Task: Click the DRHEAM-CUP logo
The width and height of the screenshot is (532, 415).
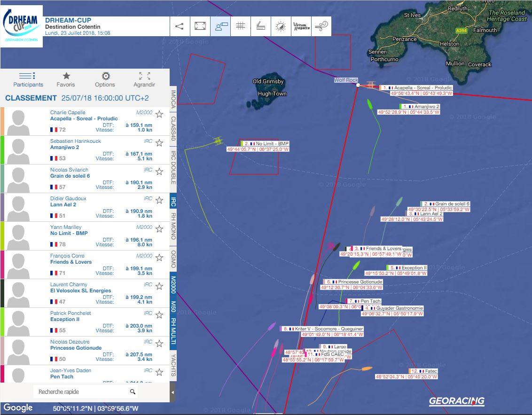Action: (21, 26)
